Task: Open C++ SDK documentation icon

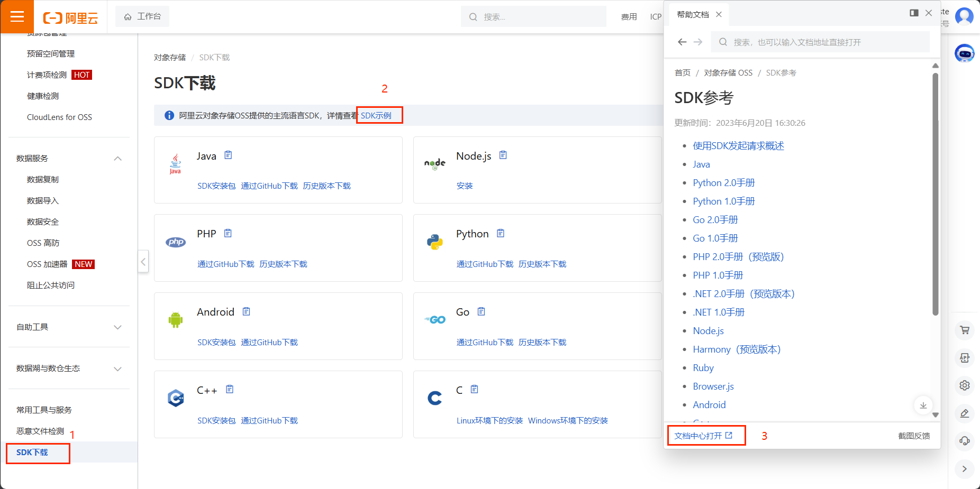Action: (230, 389)
